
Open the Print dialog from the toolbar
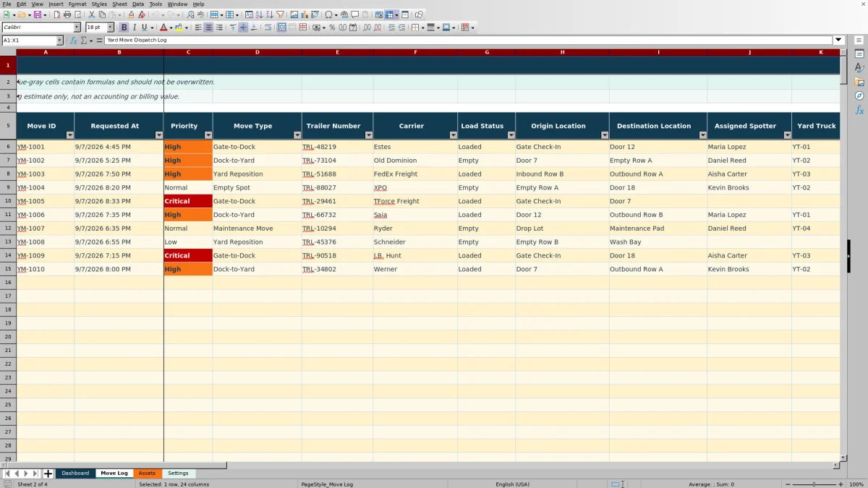tap(67, 14)
